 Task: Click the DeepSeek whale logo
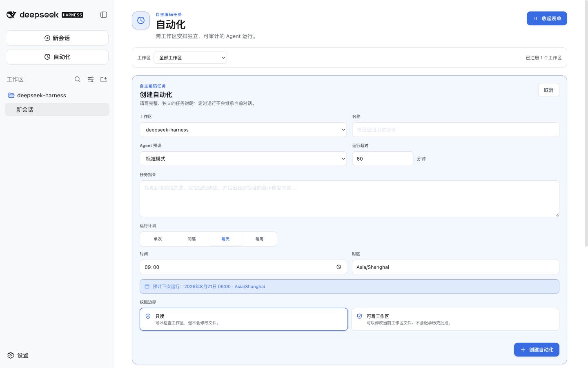pyautogui.click(x=11, y=15)
